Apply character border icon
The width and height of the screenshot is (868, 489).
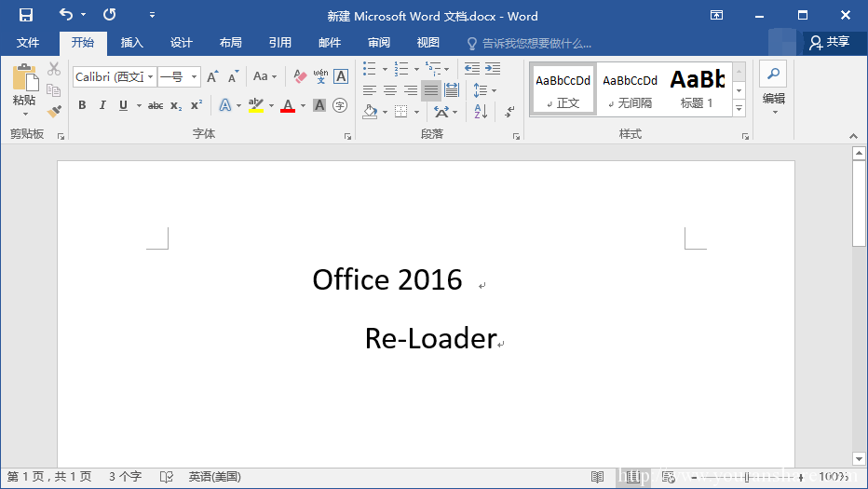tap(341, 76)
